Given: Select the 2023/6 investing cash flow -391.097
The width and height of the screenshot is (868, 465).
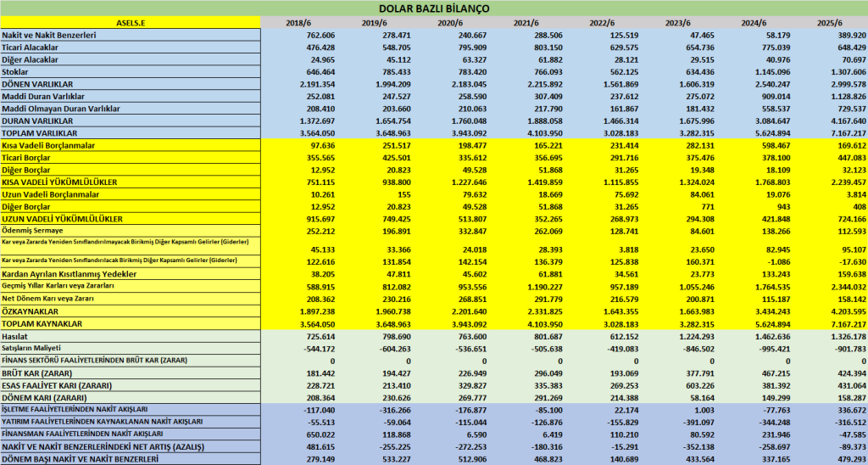Looking at the screenshot, I should point(697,422).
